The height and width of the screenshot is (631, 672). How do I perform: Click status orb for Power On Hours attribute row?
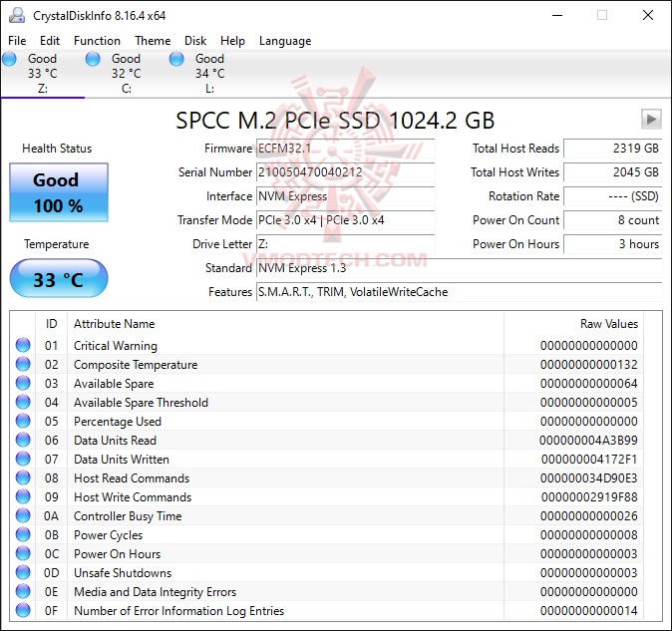click(x=23, y=553)
